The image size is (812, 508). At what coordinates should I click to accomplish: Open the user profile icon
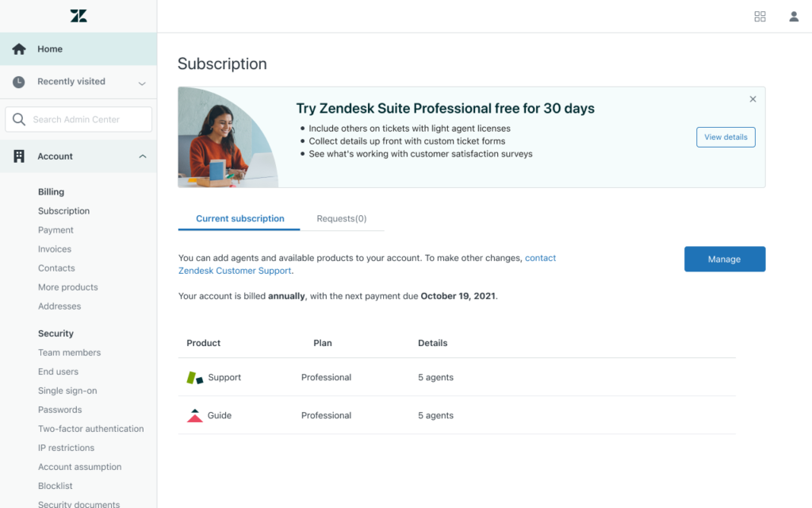(793, 17)
